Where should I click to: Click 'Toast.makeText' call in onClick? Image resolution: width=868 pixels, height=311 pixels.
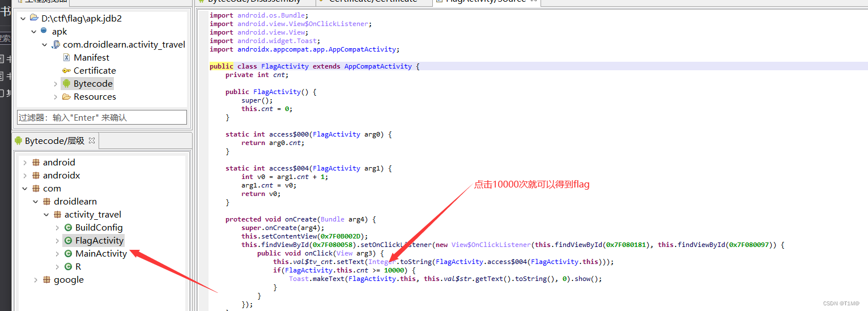316,279
